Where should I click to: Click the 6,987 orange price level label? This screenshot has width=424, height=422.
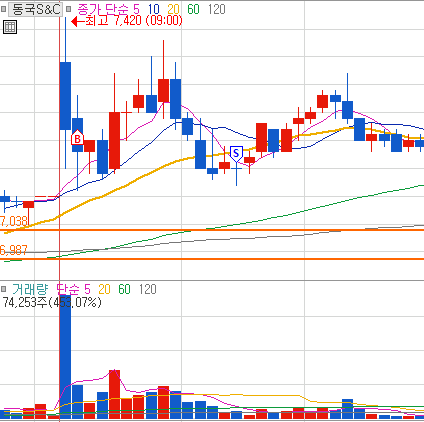point(14,250)
